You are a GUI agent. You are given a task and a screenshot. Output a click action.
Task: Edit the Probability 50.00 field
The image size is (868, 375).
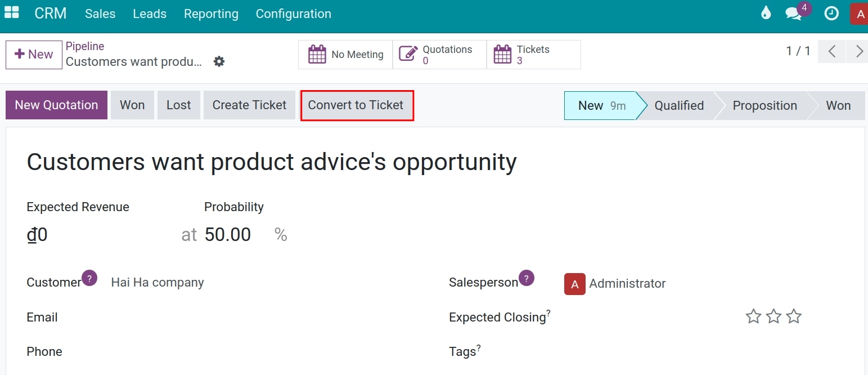(x=228, y=234)
